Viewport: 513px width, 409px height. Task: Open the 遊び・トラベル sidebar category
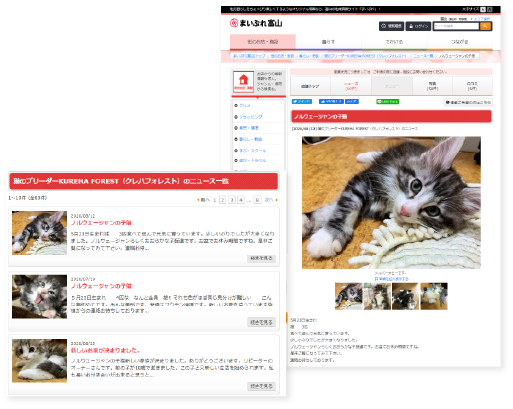252,160
